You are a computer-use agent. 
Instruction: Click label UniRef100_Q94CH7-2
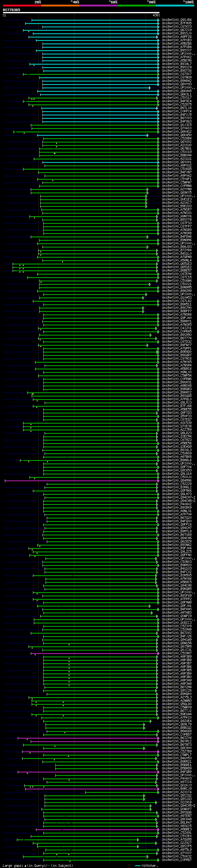[x=179, y=497]
